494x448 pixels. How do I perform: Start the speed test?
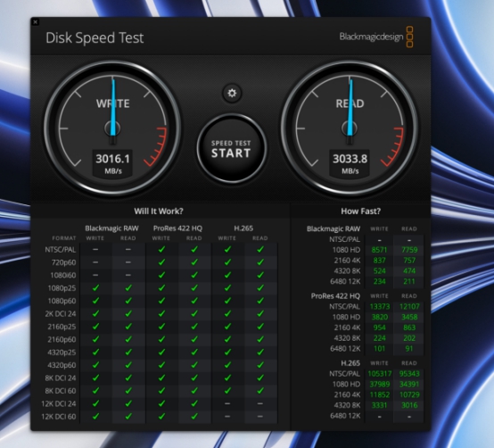click(x=232, y=149)
